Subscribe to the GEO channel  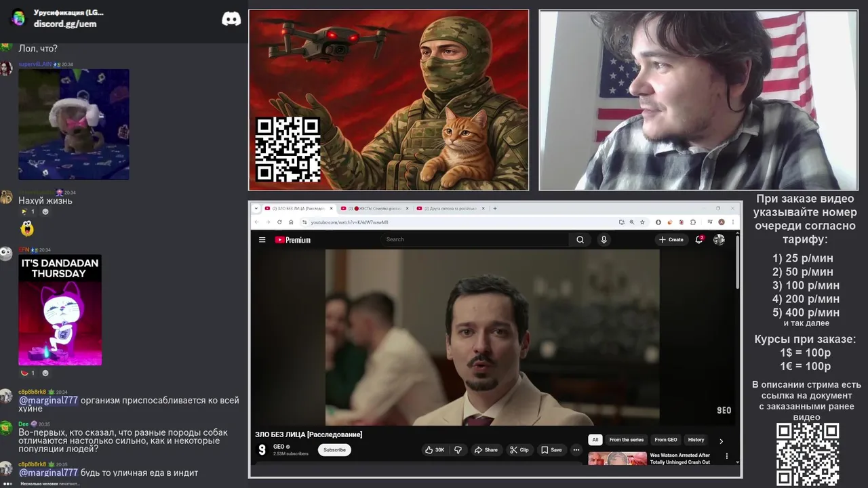click(334, 449)
